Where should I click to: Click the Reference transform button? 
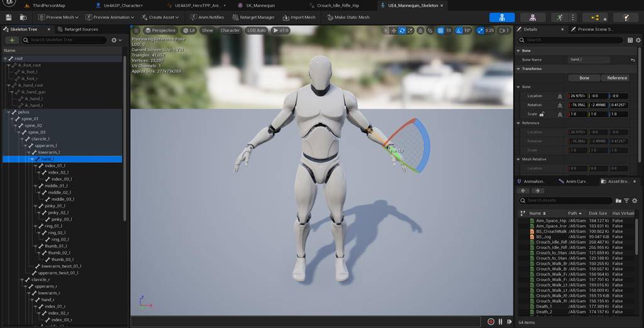[x=618, y=78]
